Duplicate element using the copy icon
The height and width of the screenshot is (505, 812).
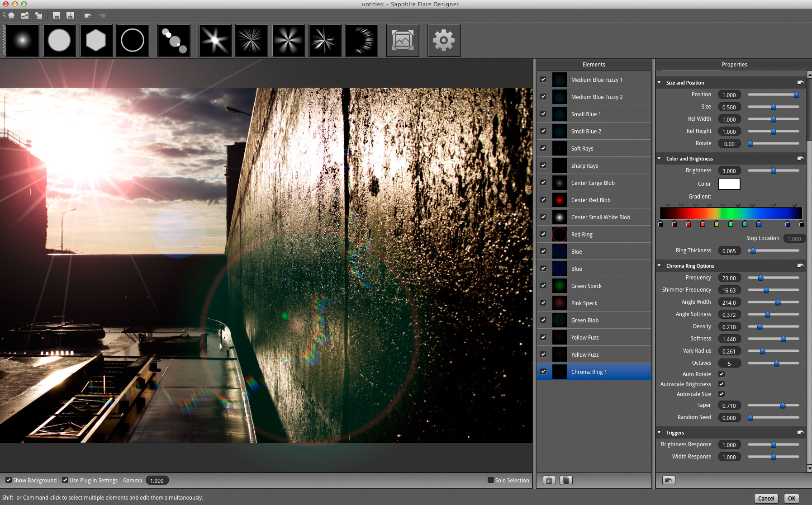click(566, 480)
